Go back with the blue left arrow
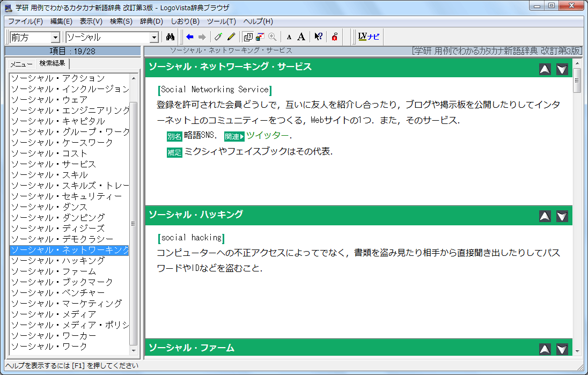Viewport: 588px width, 375px height. click(x=189, y=37)
